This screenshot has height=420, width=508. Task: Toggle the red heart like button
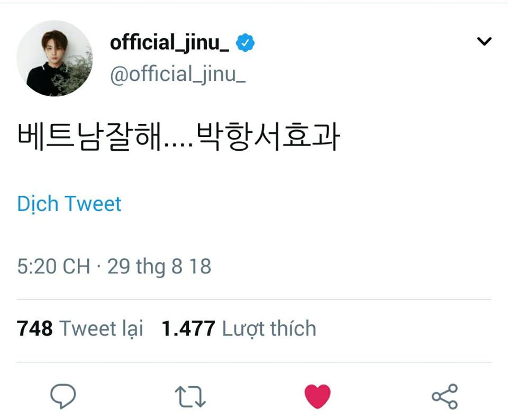coord(317,397)
